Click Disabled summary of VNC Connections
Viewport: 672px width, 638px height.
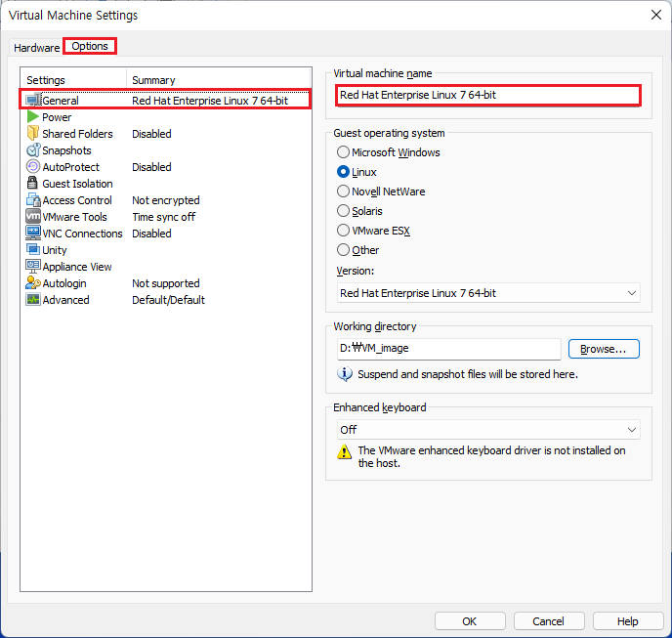151,234
